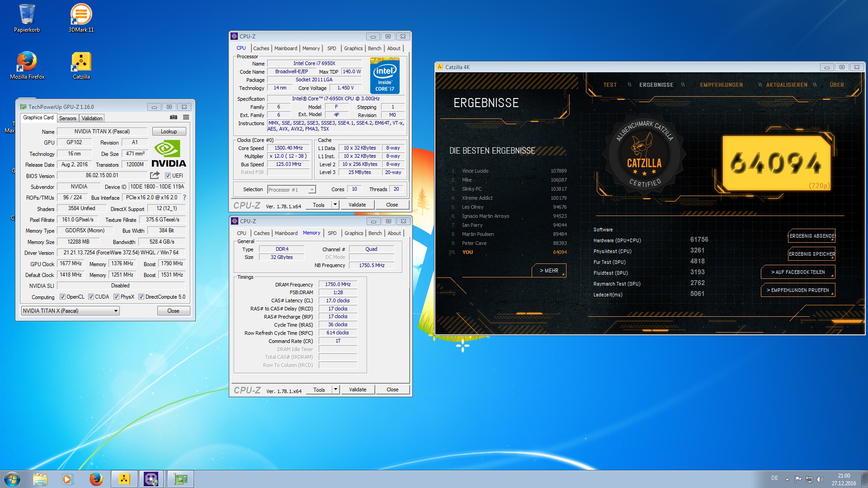868x488 pixels.
Task: Open the Papierkorb recycle bin icon
Action: [x=27, y=18]
